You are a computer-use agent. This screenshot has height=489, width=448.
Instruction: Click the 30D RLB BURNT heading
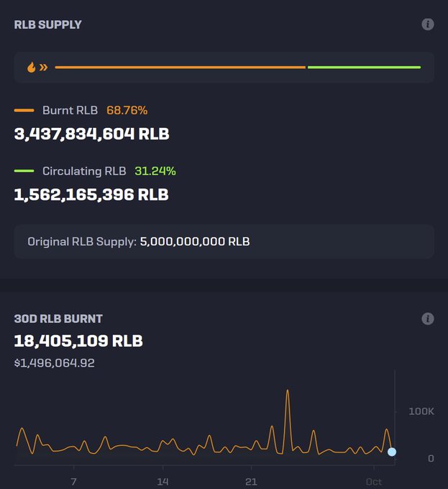tap(58, 319)
